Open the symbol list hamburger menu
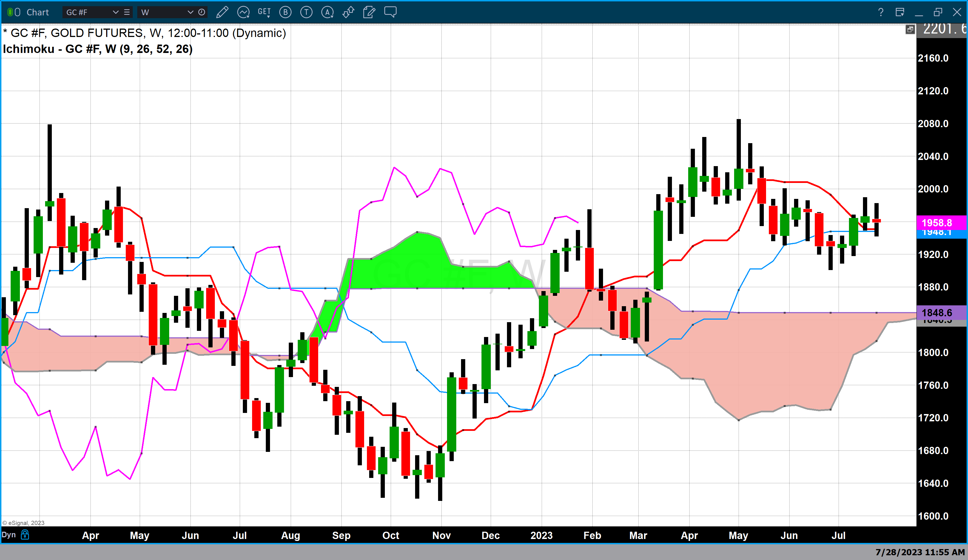The height and width of the screenshot is (560, 968). pos(127,12)
